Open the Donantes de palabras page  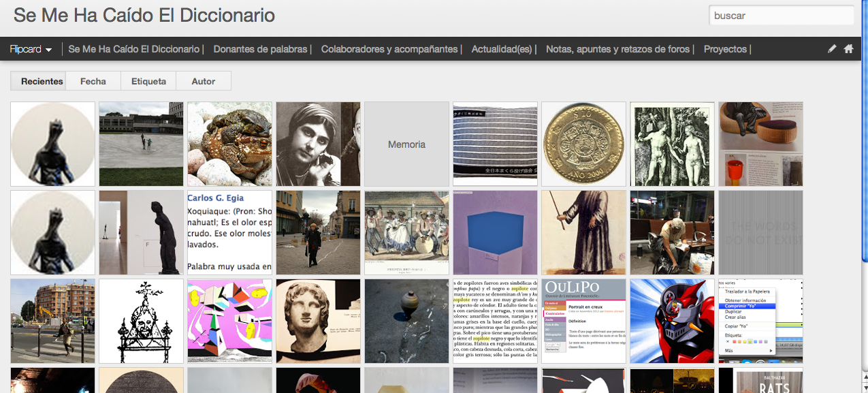261,49
